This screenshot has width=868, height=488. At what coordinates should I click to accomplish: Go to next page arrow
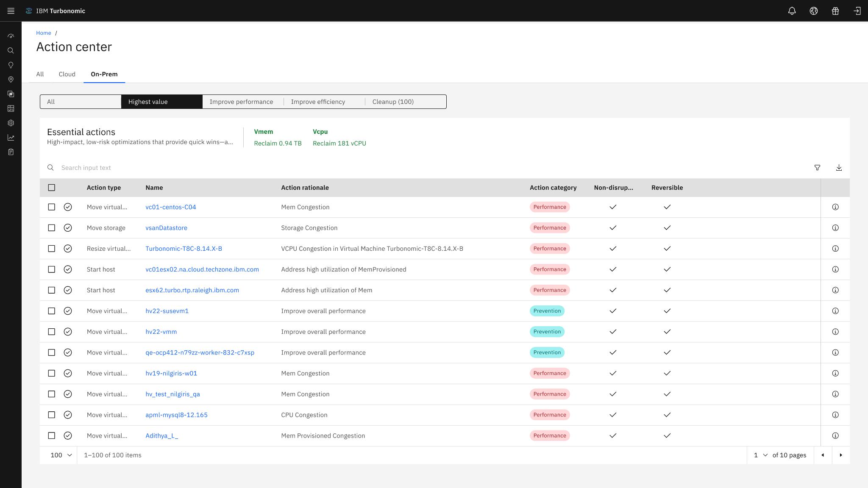pos(841,455)
